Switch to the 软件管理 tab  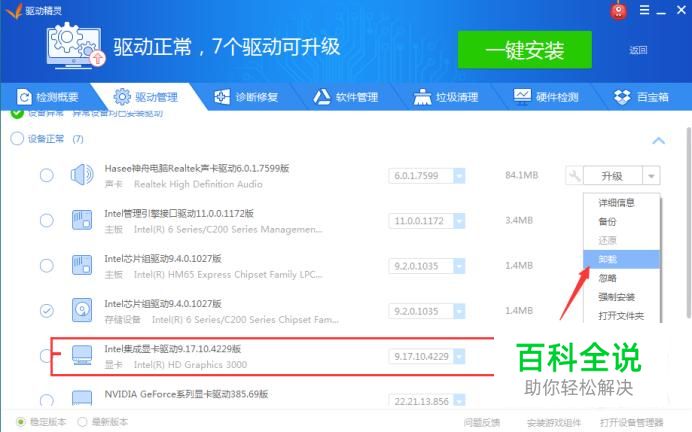point(346,97)
